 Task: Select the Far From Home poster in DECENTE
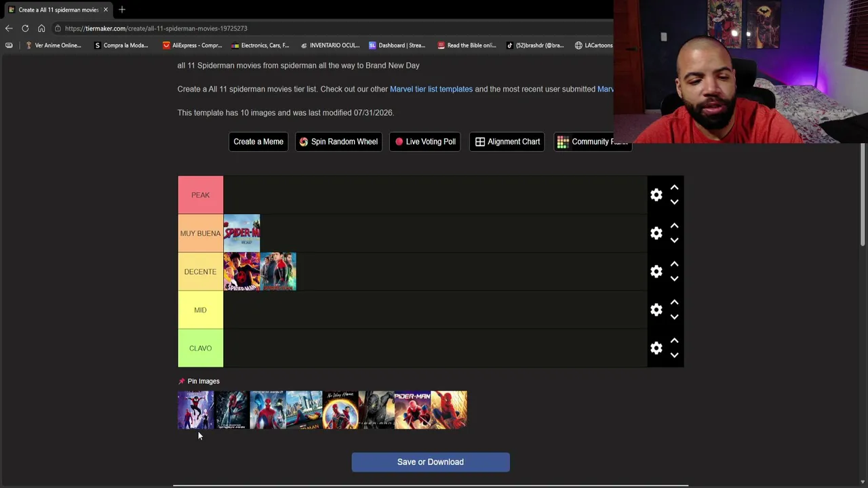(278, 272)
